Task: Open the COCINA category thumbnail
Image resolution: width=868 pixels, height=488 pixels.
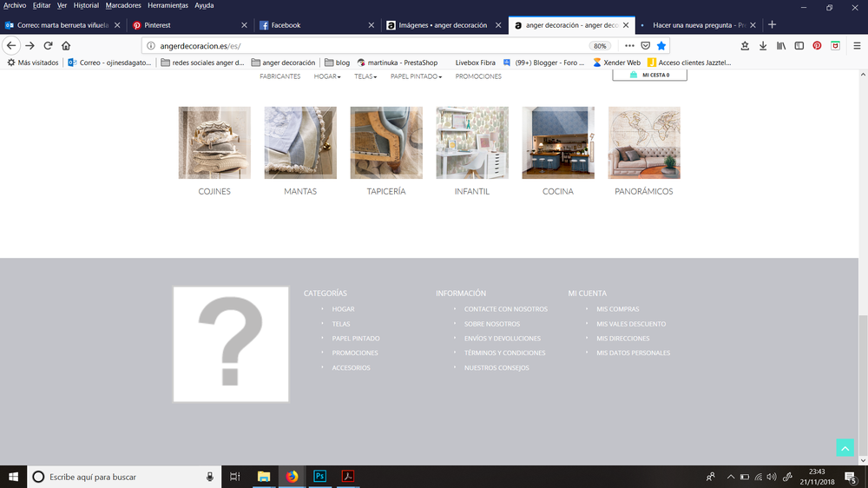Action: point(558,143)
